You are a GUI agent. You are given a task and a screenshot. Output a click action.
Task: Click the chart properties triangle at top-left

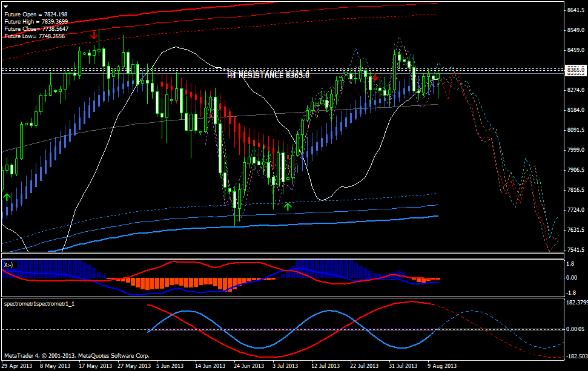5,7
